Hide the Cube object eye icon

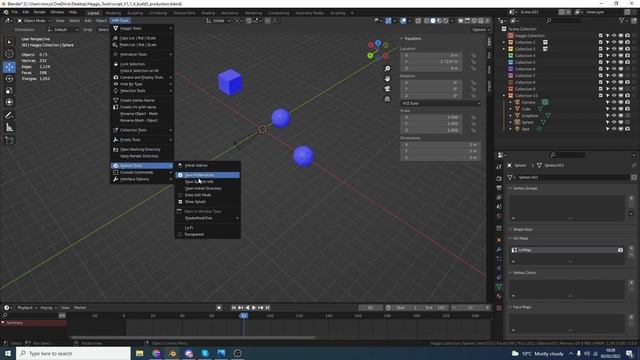(614, 109)
